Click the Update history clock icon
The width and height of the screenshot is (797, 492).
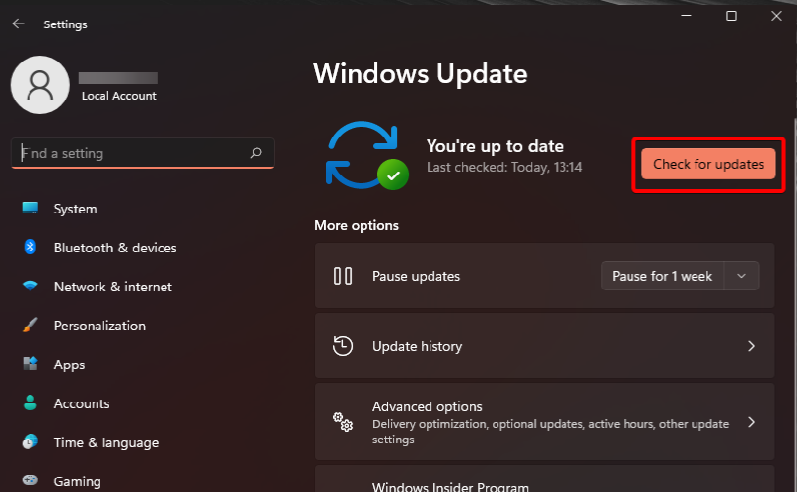click(343, 346)
